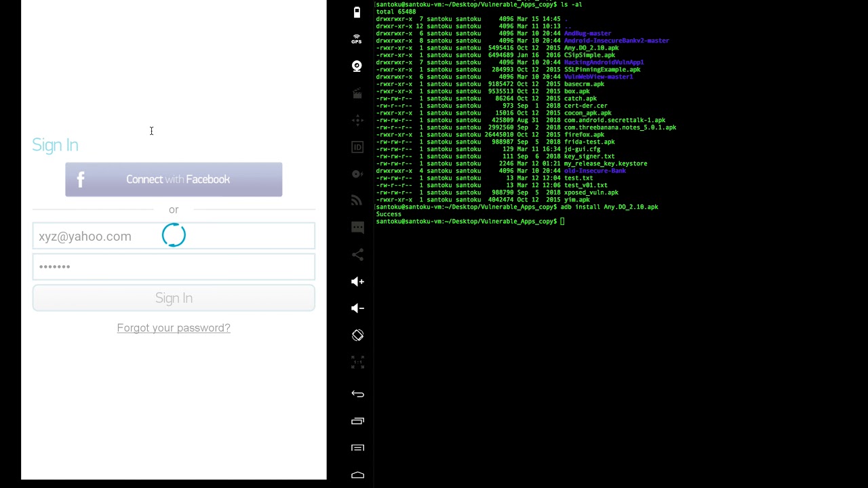Click SSLPinningExample.apk file name
Screen dimensions: 868x488
pos(602,70)
